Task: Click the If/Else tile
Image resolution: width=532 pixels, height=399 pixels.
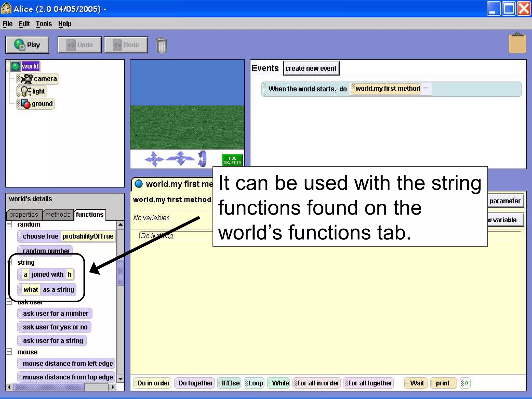Action: pyautogui.click(x=229, y=383)
